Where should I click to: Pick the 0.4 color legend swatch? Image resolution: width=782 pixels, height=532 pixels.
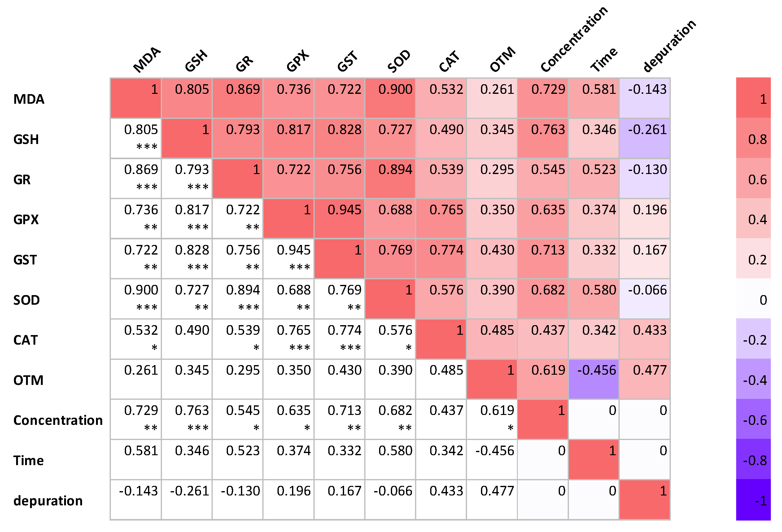[x=753, y=219]
